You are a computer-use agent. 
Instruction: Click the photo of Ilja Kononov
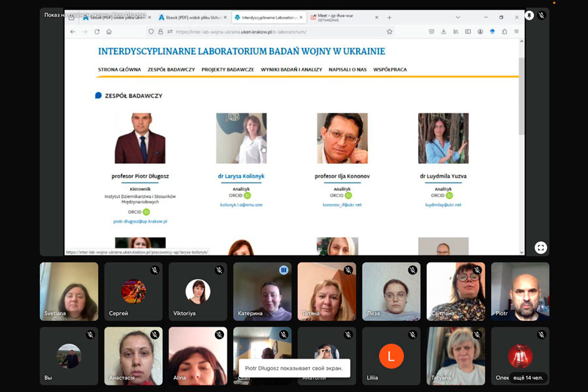pyautogui.click(x=342, y=138)
